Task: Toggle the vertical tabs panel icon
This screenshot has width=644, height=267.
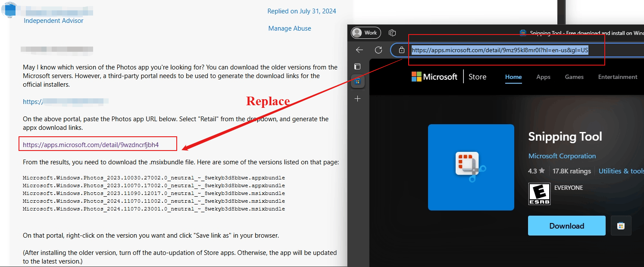Action: 357,66
